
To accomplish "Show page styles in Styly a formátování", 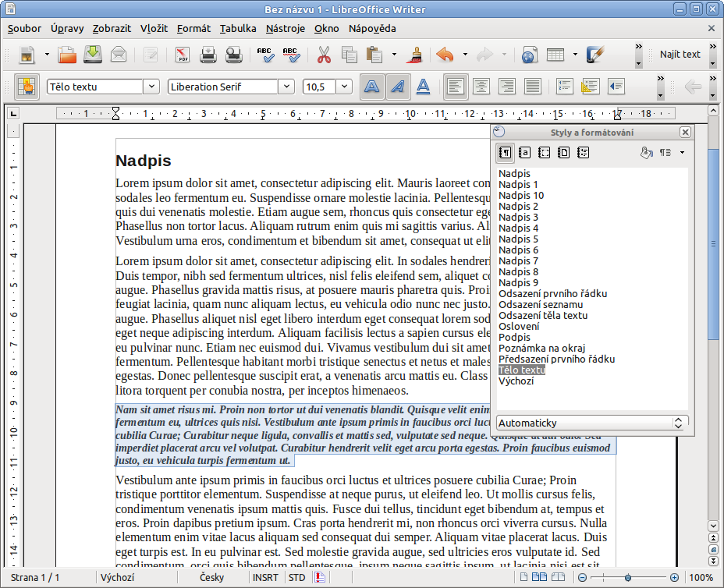I will pos(564,152).
